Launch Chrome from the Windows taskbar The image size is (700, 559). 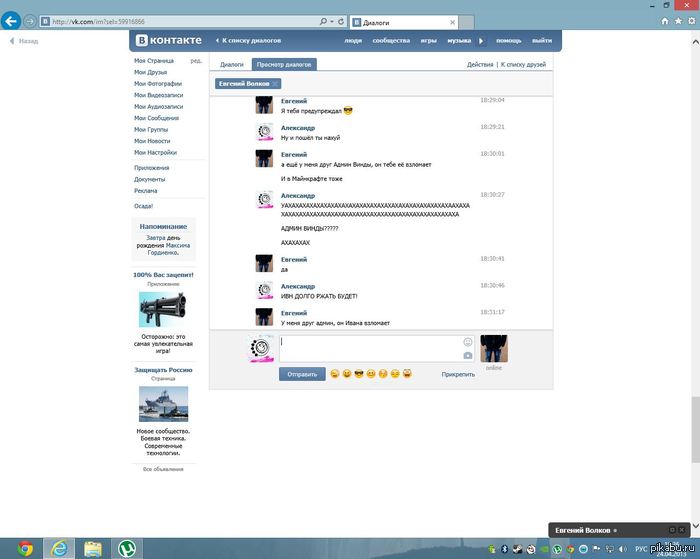pos(25,548)
